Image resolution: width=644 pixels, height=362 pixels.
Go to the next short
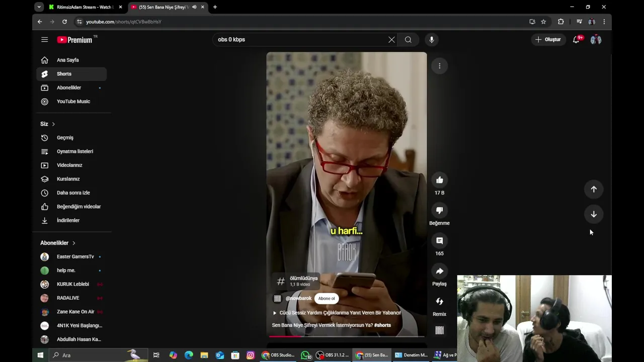click(x=594, y=214)
